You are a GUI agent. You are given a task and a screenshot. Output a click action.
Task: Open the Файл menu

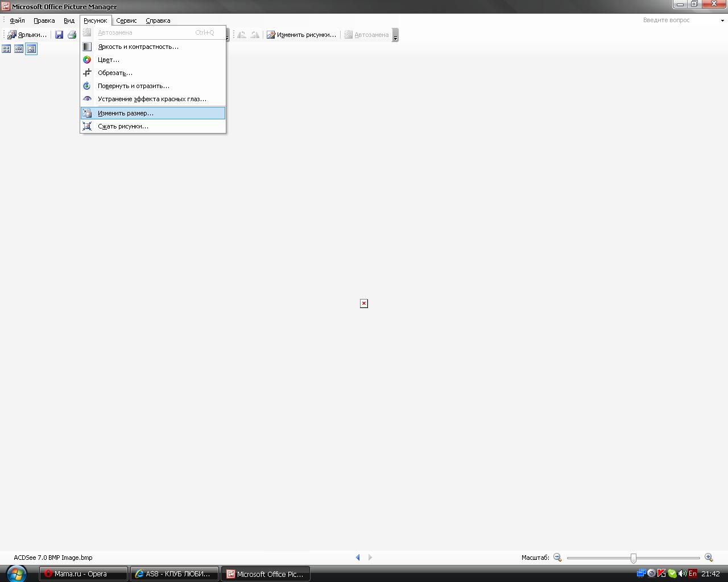17,20
